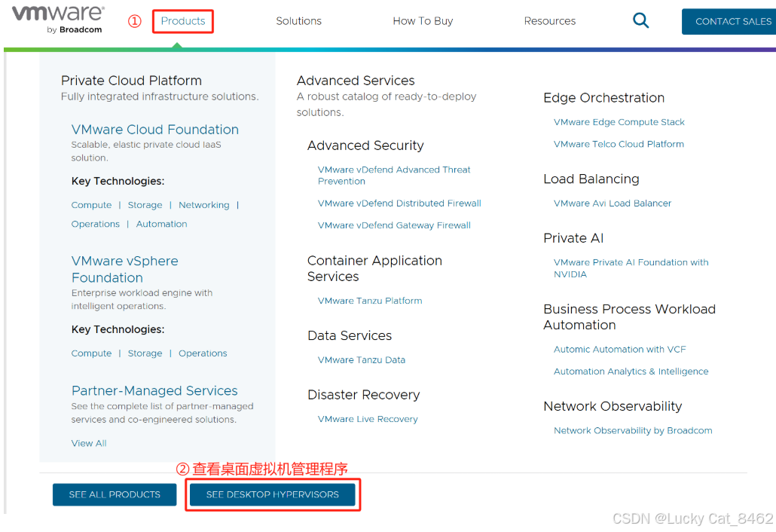The image size is (776, 532).
Task: Select Compute under vSphere Foundation
Action: point(92,353)
